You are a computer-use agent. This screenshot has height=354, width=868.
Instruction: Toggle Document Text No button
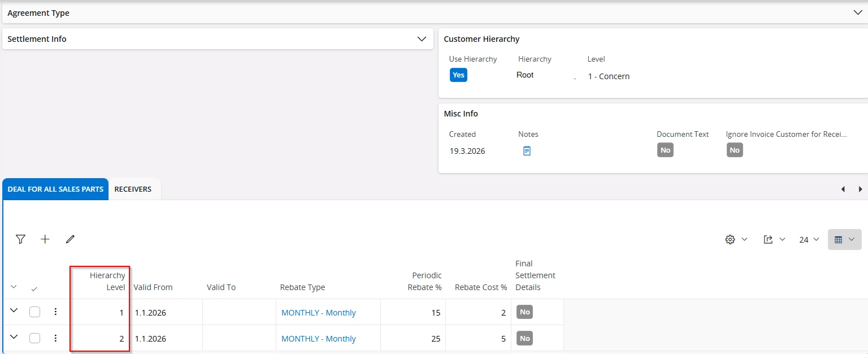tap(665, 150)
